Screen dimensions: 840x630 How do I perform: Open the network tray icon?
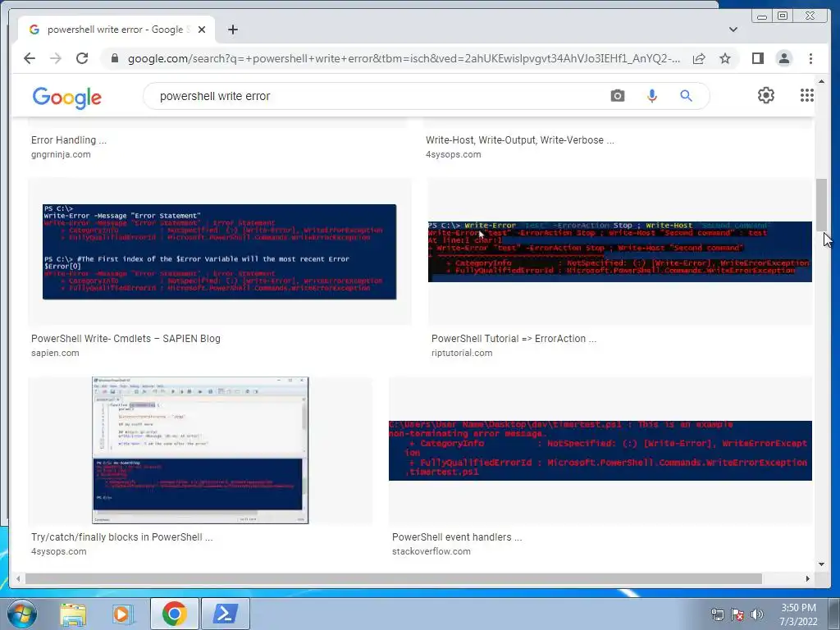(717, 615)
